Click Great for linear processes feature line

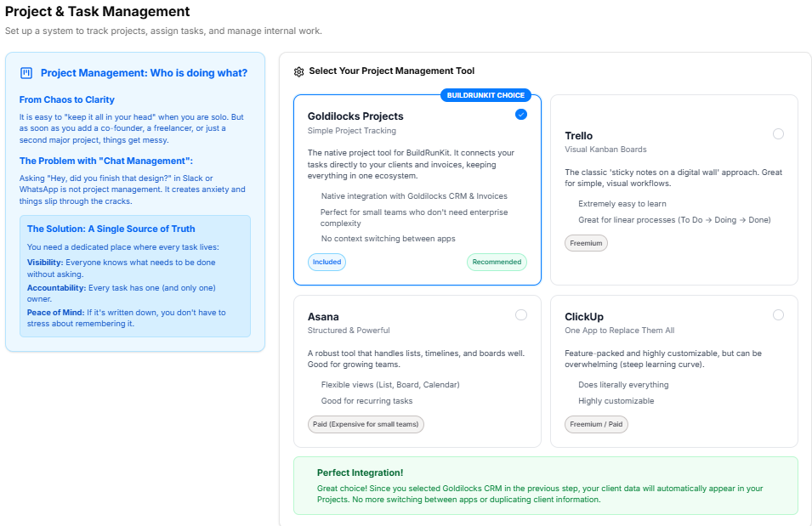tap(674, 220)
